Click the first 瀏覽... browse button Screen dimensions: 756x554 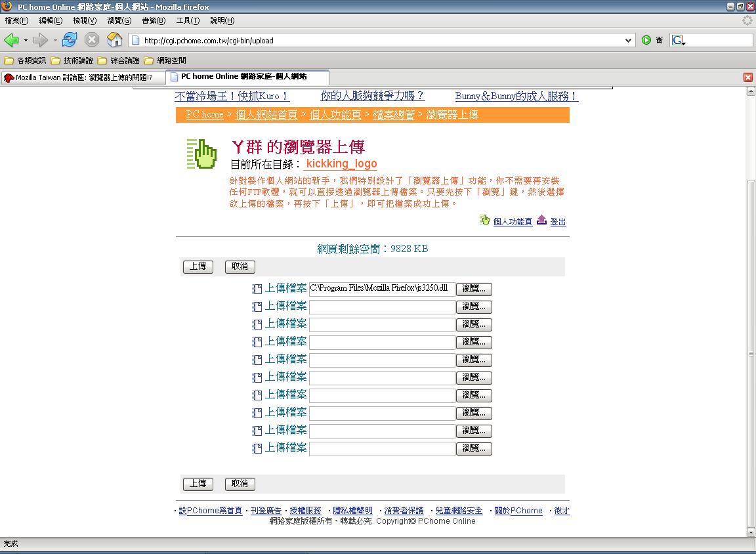(x=474, y=289)
